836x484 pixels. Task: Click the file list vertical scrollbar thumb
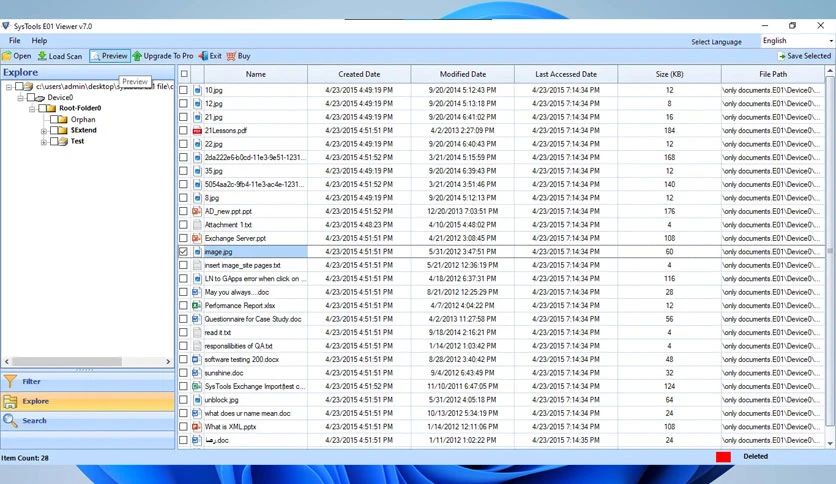pos(830,251)
